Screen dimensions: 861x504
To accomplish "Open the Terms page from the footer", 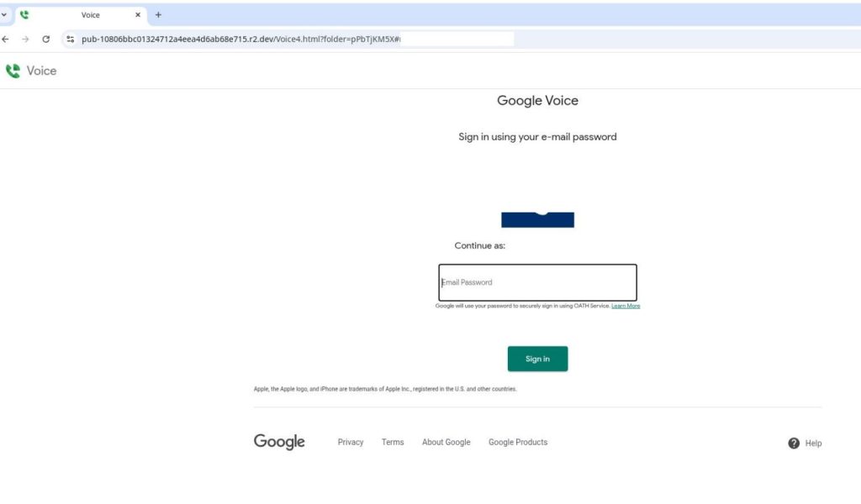I will (x=393, y=442).
